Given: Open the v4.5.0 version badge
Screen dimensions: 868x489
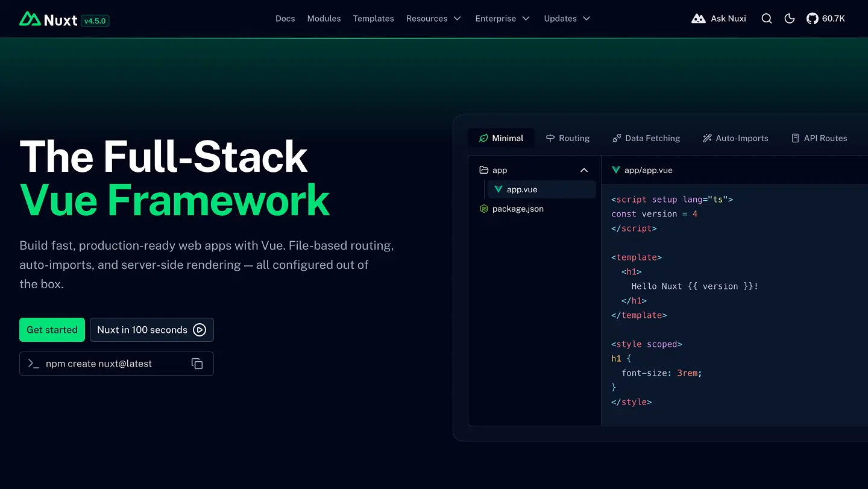Looking at the screenshot, I should tap(95, 21).
